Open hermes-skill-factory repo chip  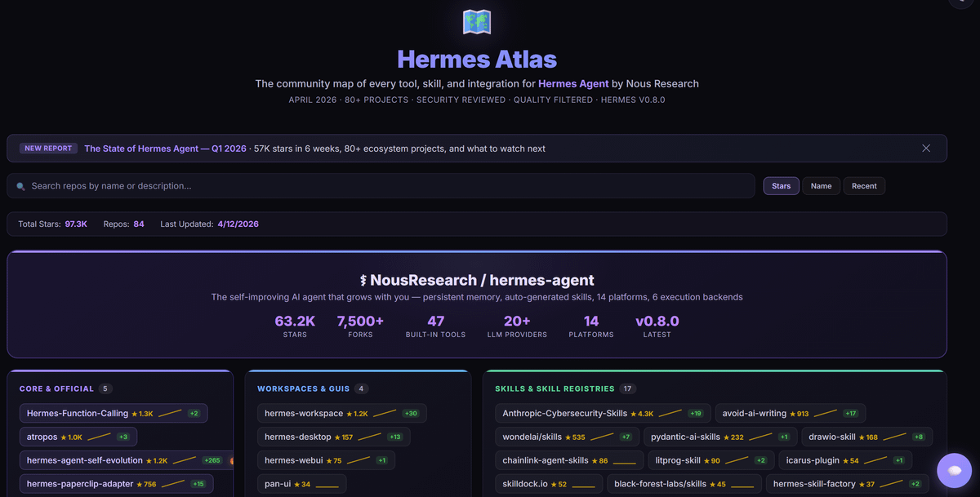[x=847, y=484]
